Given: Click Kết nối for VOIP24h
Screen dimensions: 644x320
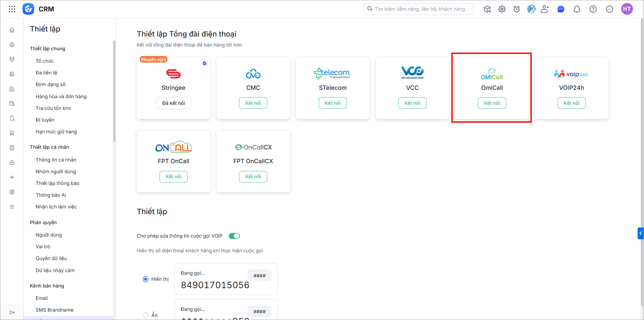Looking at the screenshot, I should [x=572, y=103].
